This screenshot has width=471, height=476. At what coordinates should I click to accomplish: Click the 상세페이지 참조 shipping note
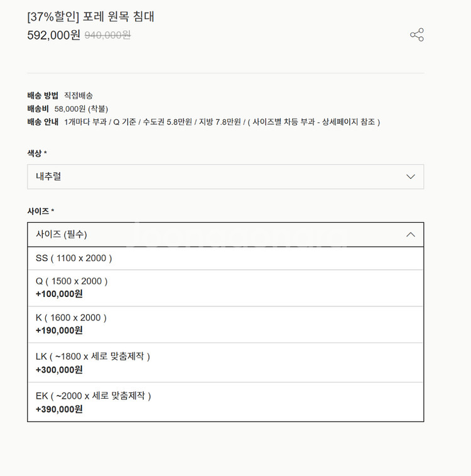(x=348, y=122)
